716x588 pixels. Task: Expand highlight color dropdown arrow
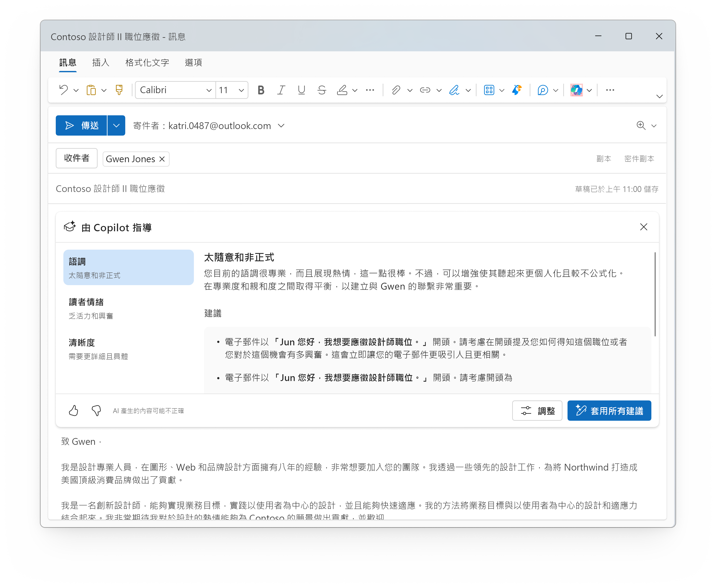point(355,90)
